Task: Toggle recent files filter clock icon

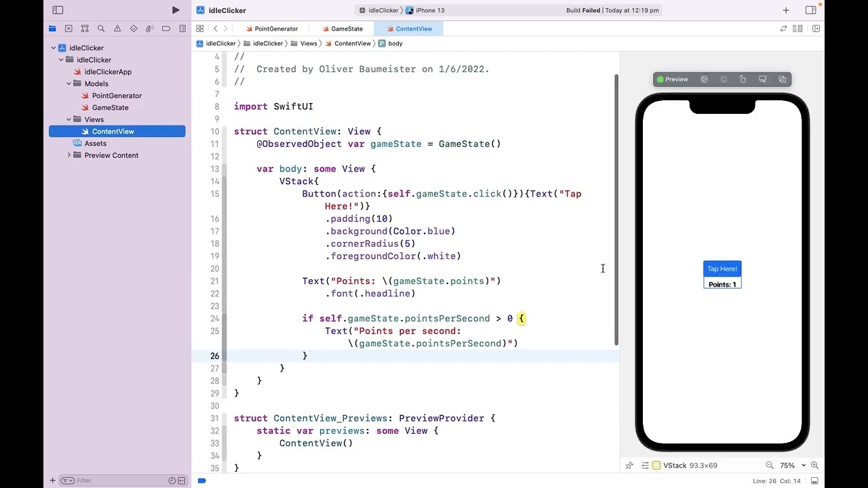Action: [172, 481]
